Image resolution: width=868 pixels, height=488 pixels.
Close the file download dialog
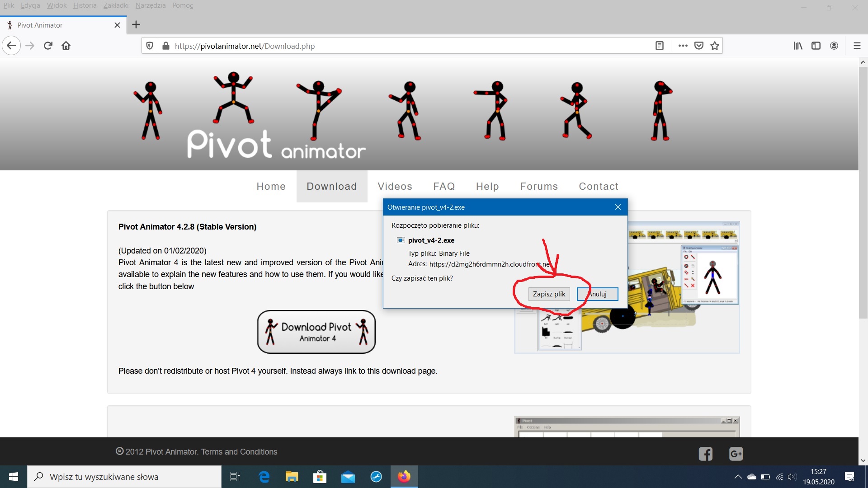[x=618, y=207]
